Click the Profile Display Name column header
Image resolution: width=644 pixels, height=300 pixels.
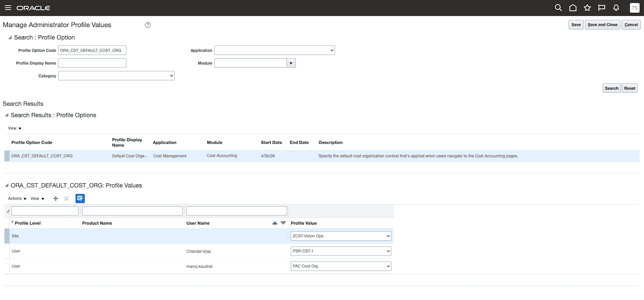click(x=127, y=142)
